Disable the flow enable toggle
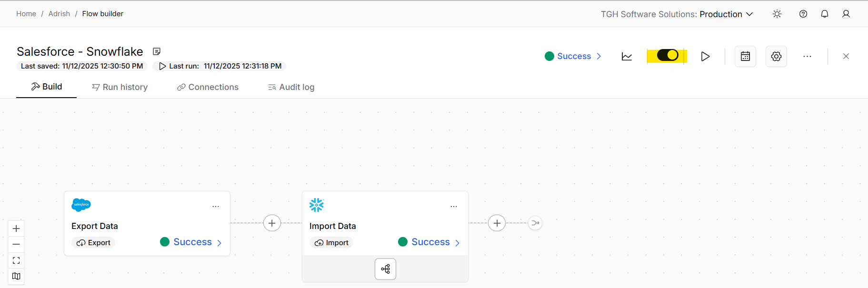The width and height of the screenshot is (868, 288). [x=667, y=56]
